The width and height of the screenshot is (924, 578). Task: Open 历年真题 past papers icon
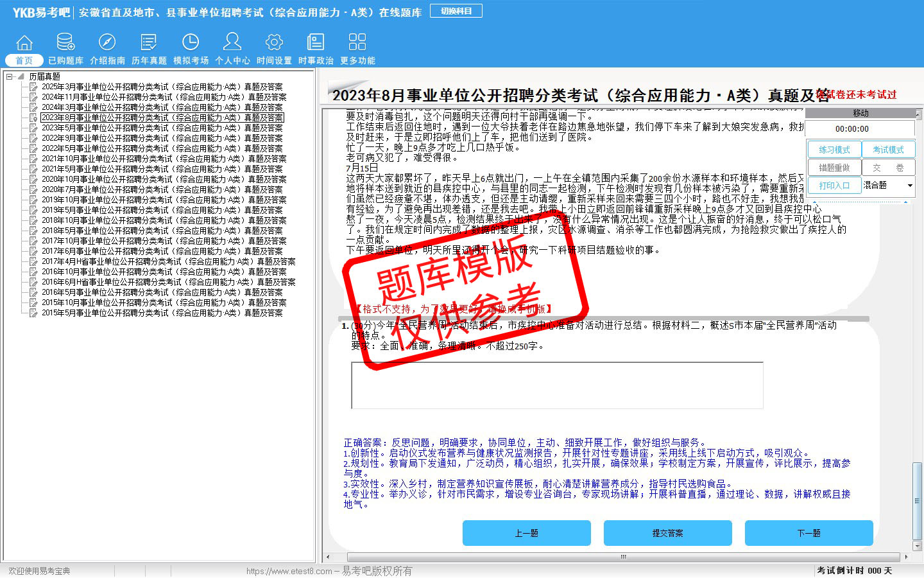(x=149, y=43)
